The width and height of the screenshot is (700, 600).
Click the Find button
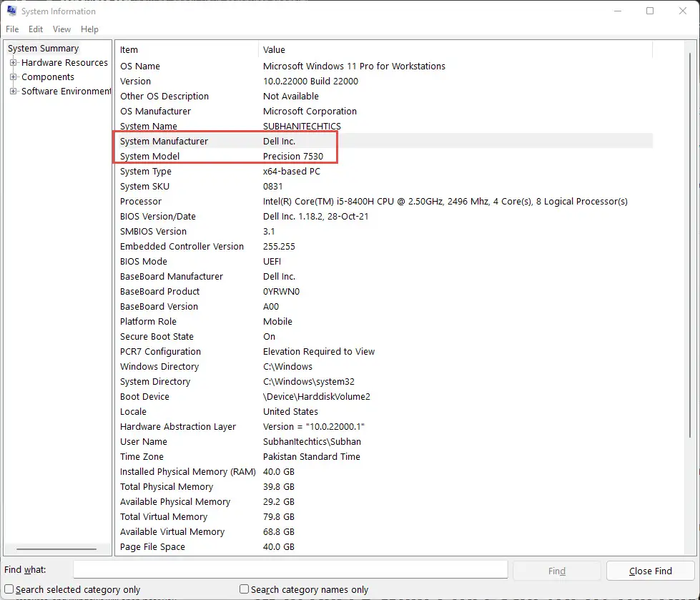557,571
